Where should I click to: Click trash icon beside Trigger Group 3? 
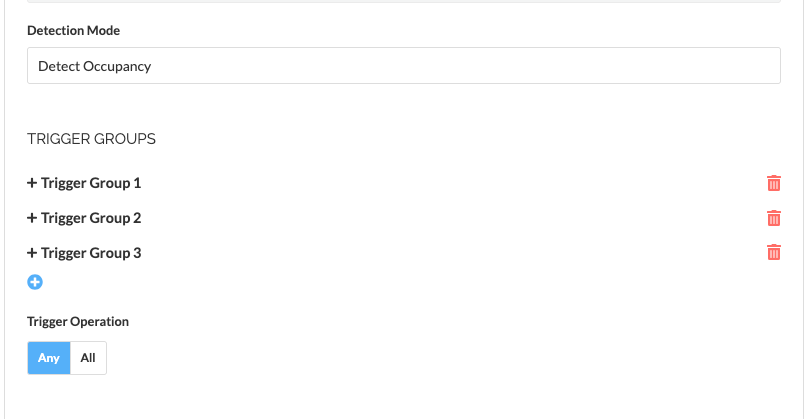pyautogui.click(x=773, y=252)
